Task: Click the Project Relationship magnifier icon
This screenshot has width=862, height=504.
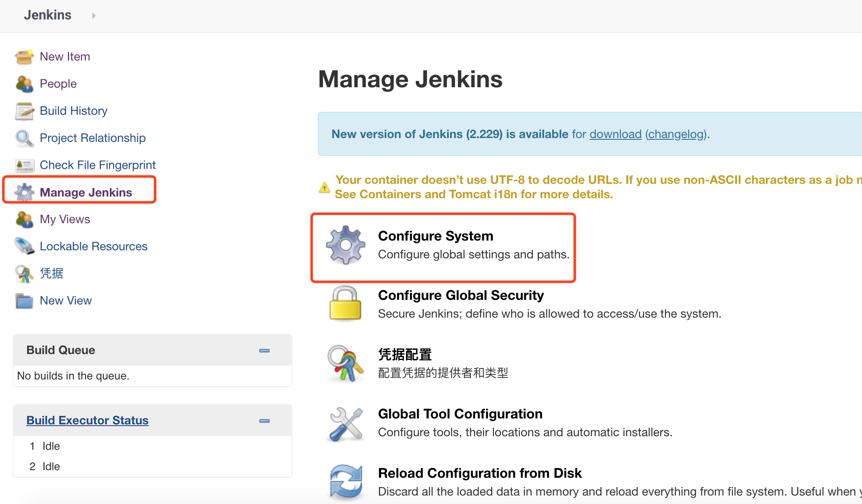Action: (24, 138)
